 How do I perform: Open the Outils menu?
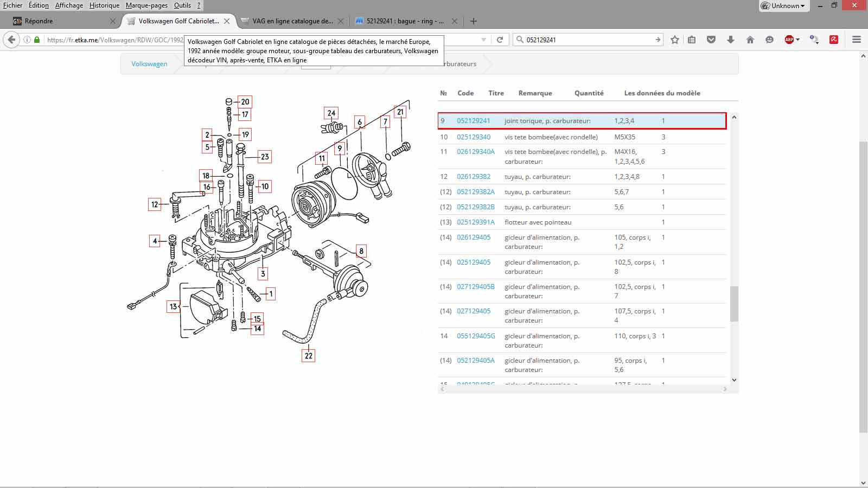(x=182, y=5)
